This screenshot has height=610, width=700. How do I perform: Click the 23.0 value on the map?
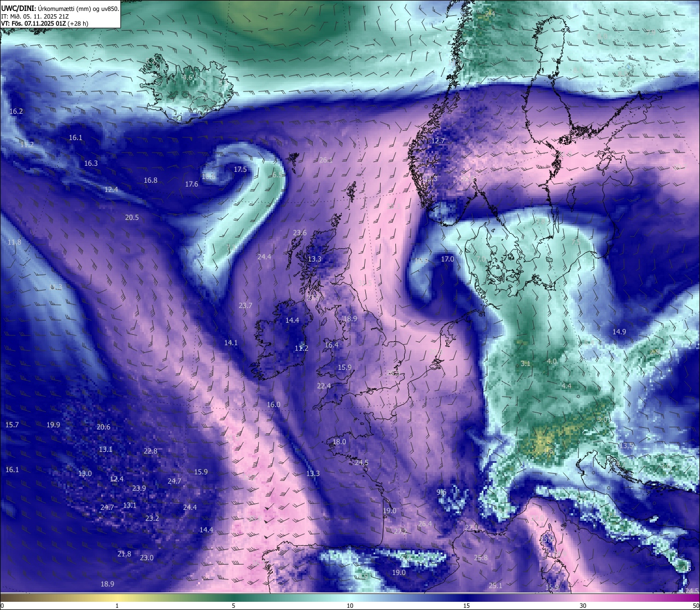pyautogui.click(x=147, y=557)
